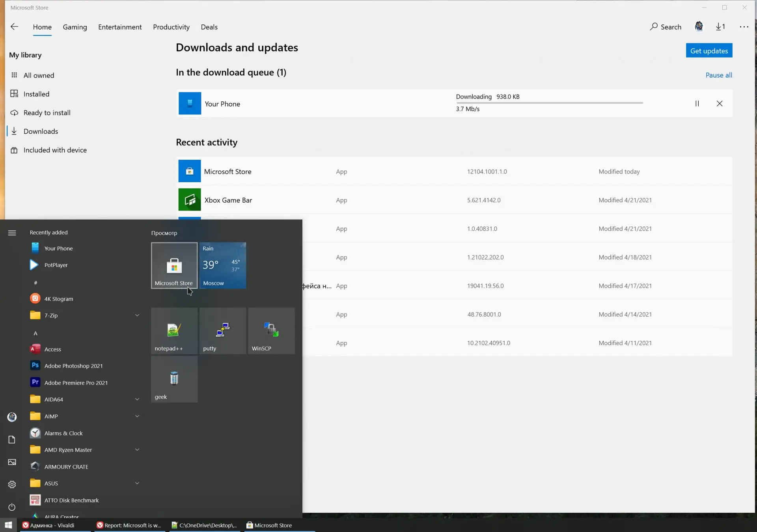Open Settings gear in the Start menu
757x532 pixels.
[12, 484]
